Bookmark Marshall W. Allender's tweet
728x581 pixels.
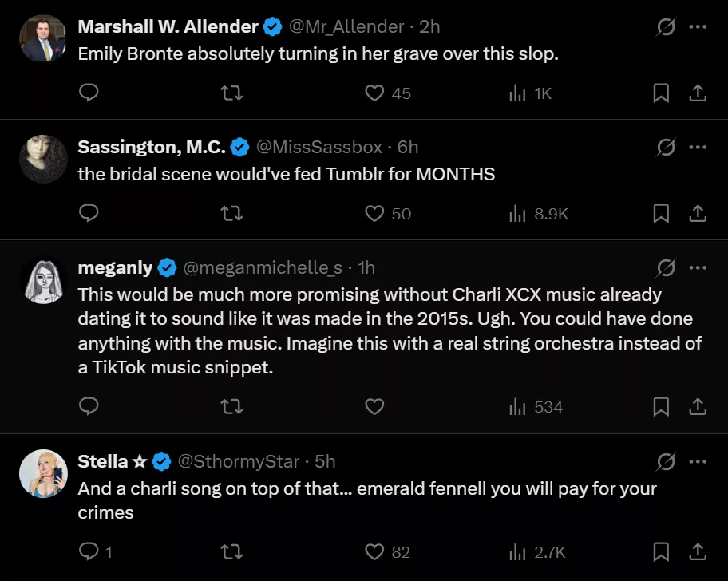click(x=661, y=93)
